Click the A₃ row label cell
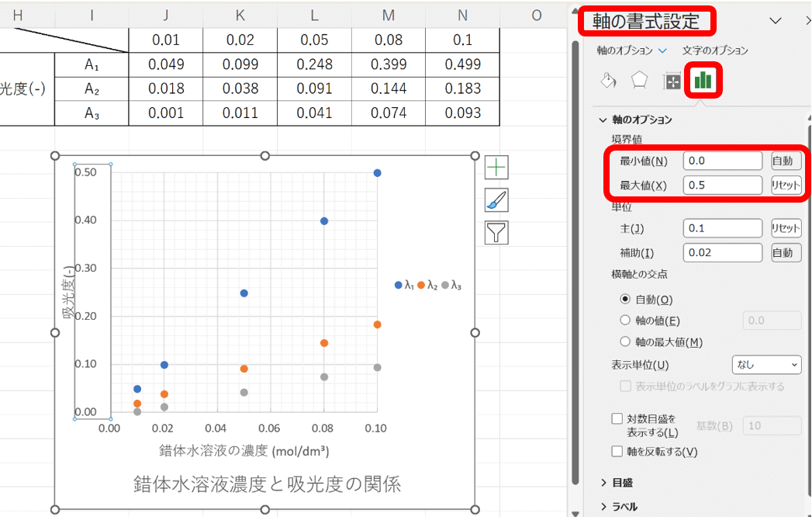 click(x=92, y=113)
